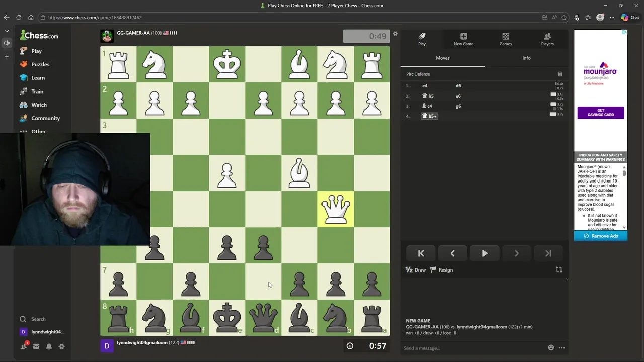
Task: Open the media control music icon
Action: (576, 17)
